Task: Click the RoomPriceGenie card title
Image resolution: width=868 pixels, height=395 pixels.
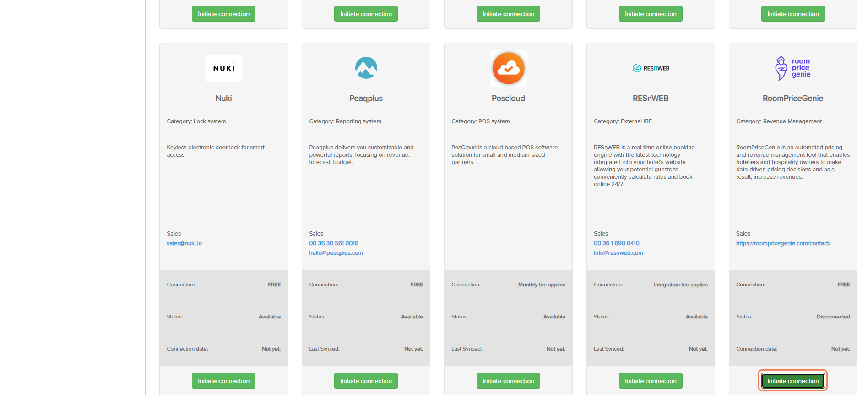Action: pos(793,98)
